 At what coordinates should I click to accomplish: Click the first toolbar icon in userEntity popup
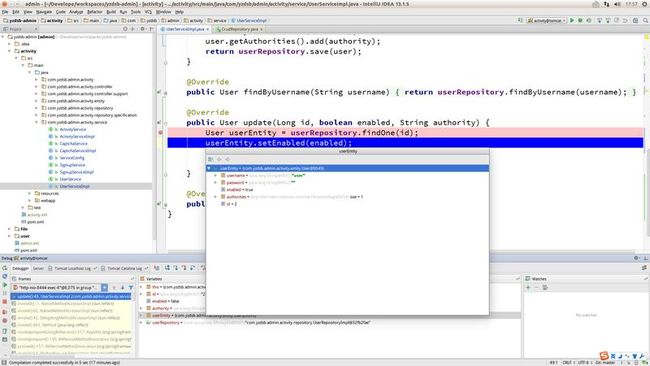click(211, 159)
